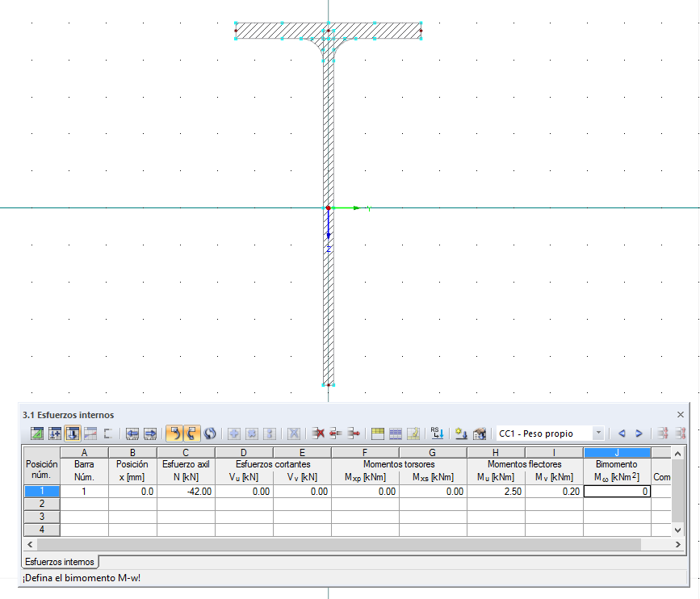Select row header 4

41,530
